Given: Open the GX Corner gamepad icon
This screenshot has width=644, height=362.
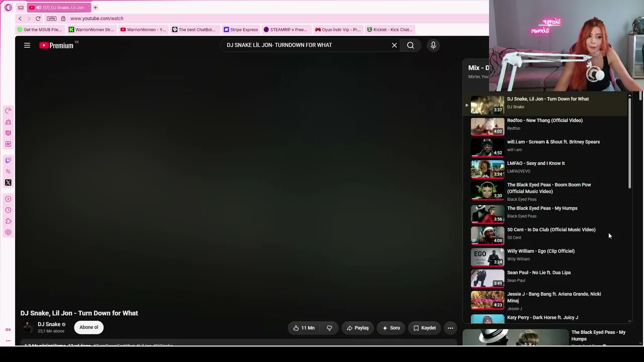Looking at the screenshot, I should point(21,8).
